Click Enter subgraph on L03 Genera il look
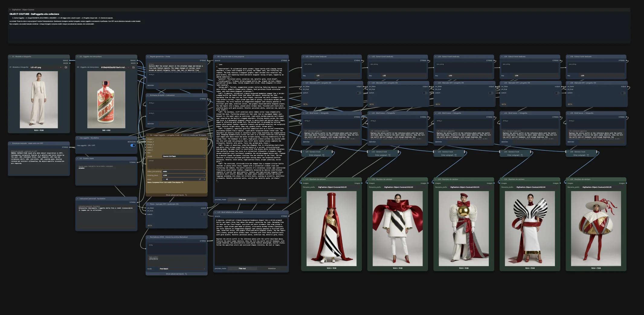 [x=449, y=155]
